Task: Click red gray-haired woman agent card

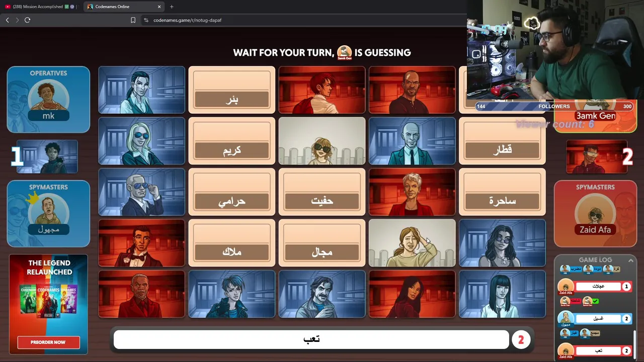Action: (x=412, y=192)
